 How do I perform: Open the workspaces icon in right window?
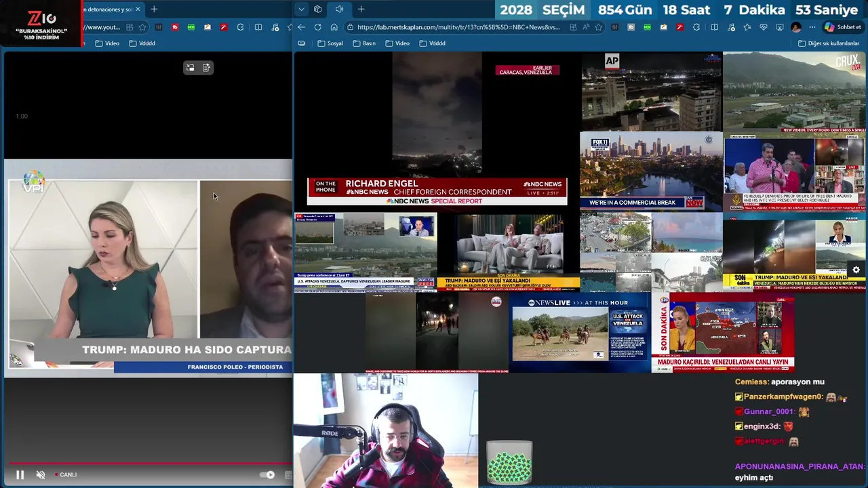pos(317,9)
